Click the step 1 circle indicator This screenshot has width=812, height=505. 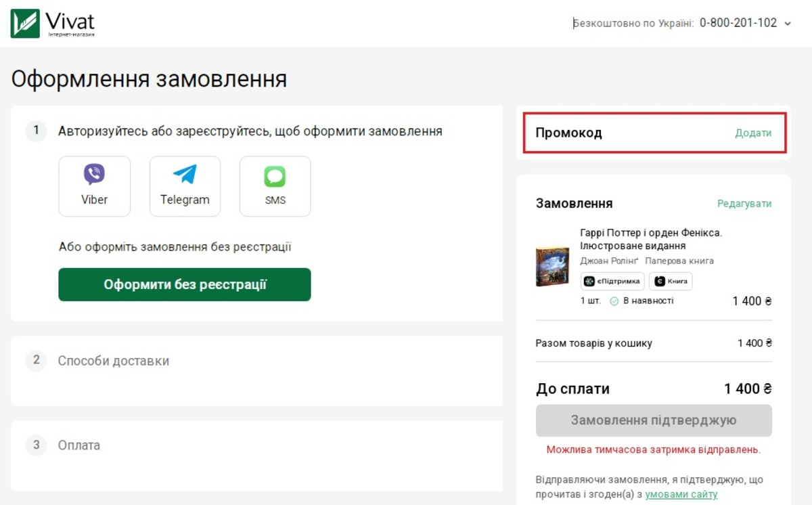[x=36, y=131]
